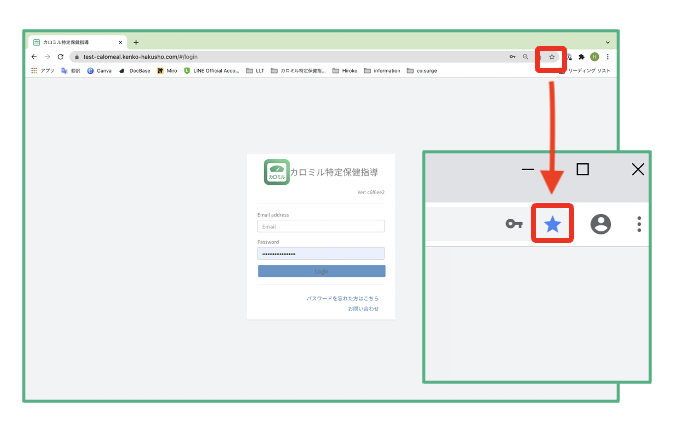The height and width of the screenshot is (434, 678).
Task: Click the bookmark star in the address bar
Action: (x=551, y=57)
